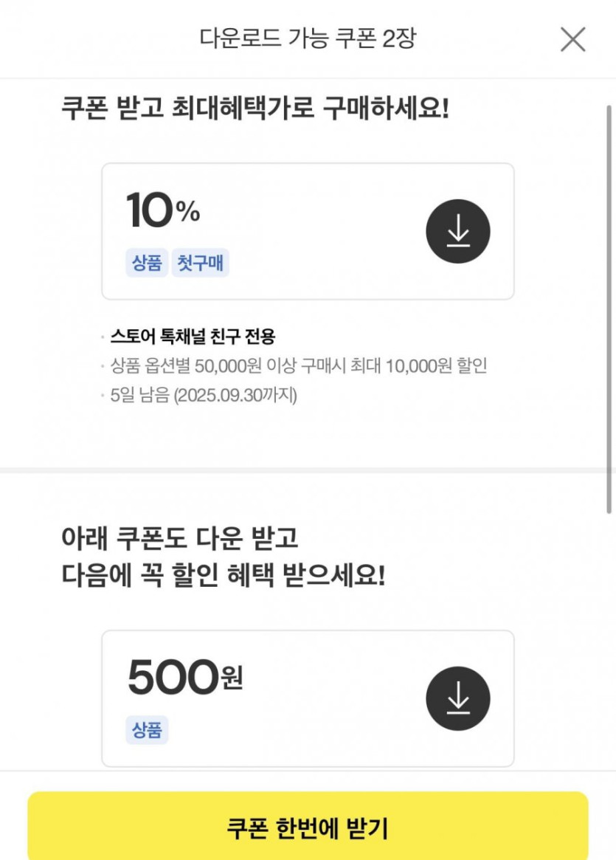Screen dimensions: 616x860
Task: Tap the 상품 tag on the 500원 coupon
Action: 147,730
